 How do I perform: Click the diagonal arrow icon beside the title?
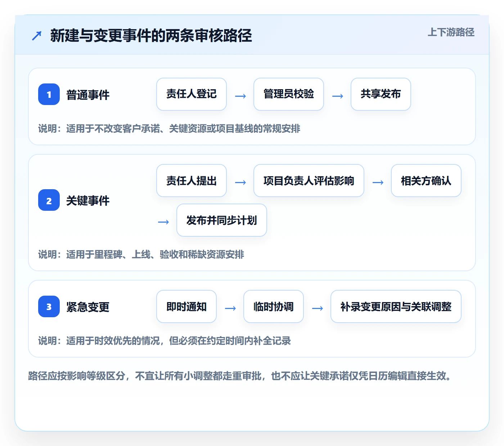[37, 36]
